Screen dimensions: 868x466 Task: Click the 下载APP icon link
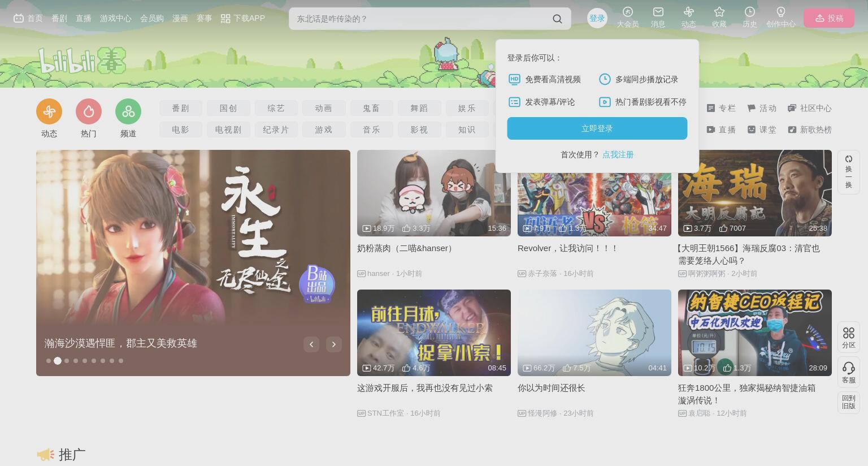click(242, 19)
